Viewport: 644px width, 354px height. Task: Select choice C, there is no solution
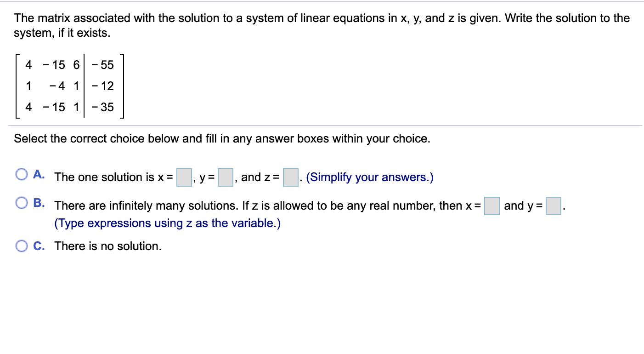[x=21, y=246]
